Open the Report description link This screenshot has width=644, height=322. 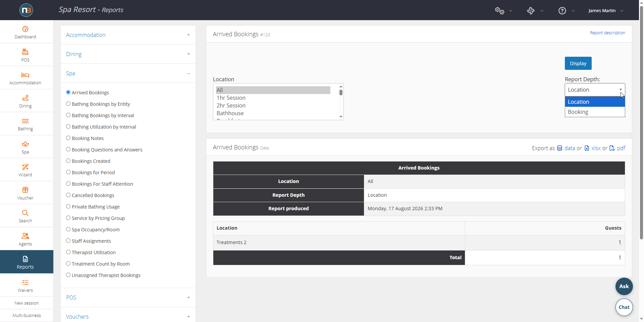click(607, 33)
